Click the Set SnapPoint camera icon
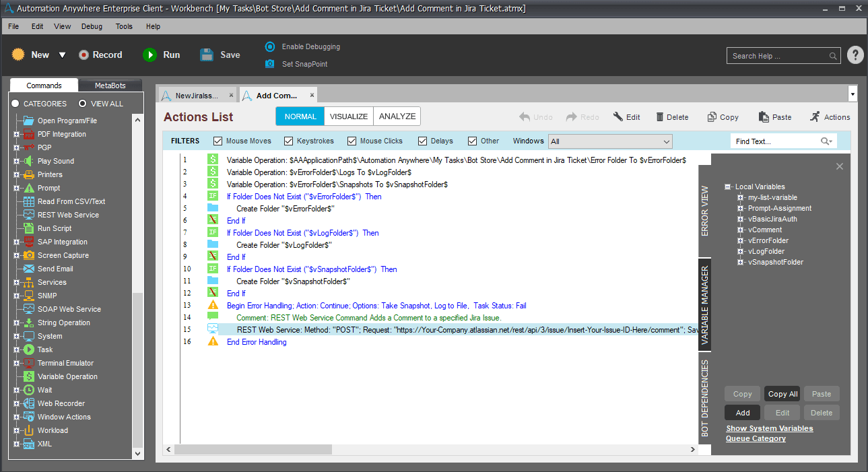Image resolution: width=868 pixels, height=472 pixels. (x=270, y=64)
